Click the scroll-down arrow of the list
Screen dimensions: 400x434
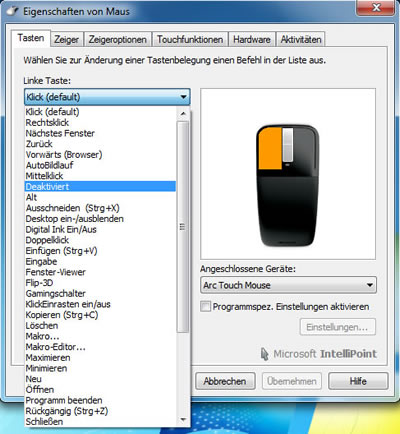pyautogui.click(x=183, y=419)
